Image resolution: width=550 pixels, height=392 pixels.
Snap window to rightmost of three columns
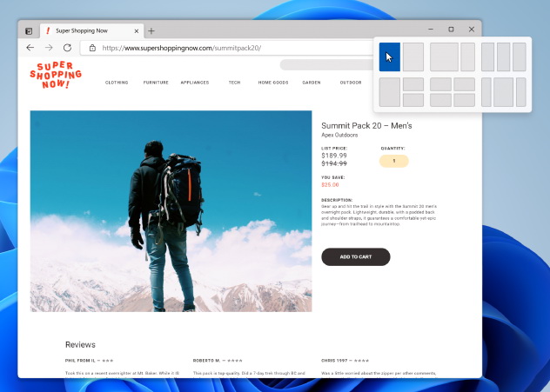[520, 57]
